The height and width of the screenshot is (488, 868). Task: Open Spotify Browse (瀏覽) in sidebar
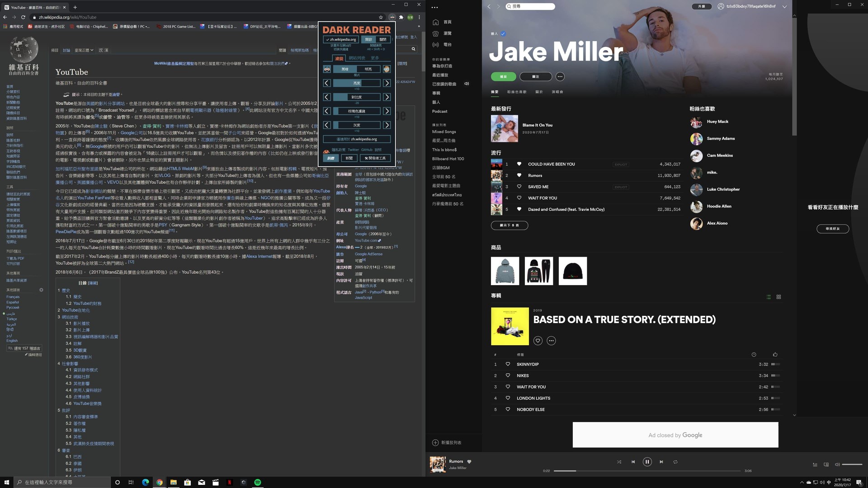442,33
